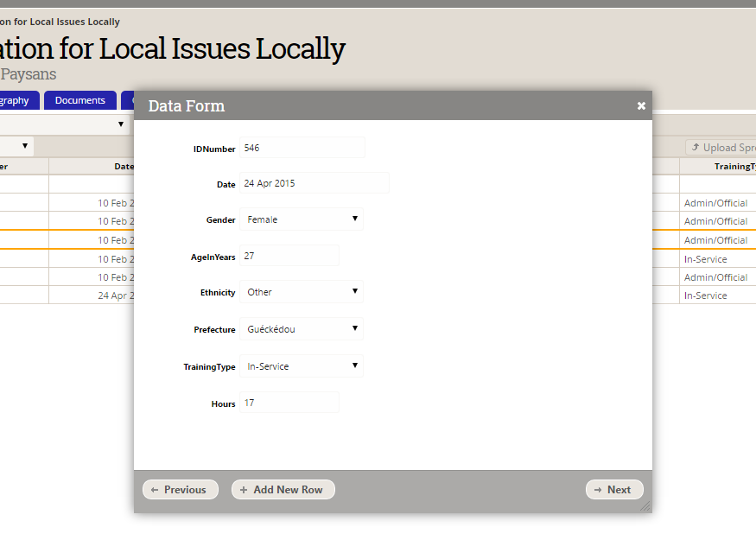Switch to the Documents tab
Image resolution: width=756 pixels, height=559 pixels.
click(80, 100)
